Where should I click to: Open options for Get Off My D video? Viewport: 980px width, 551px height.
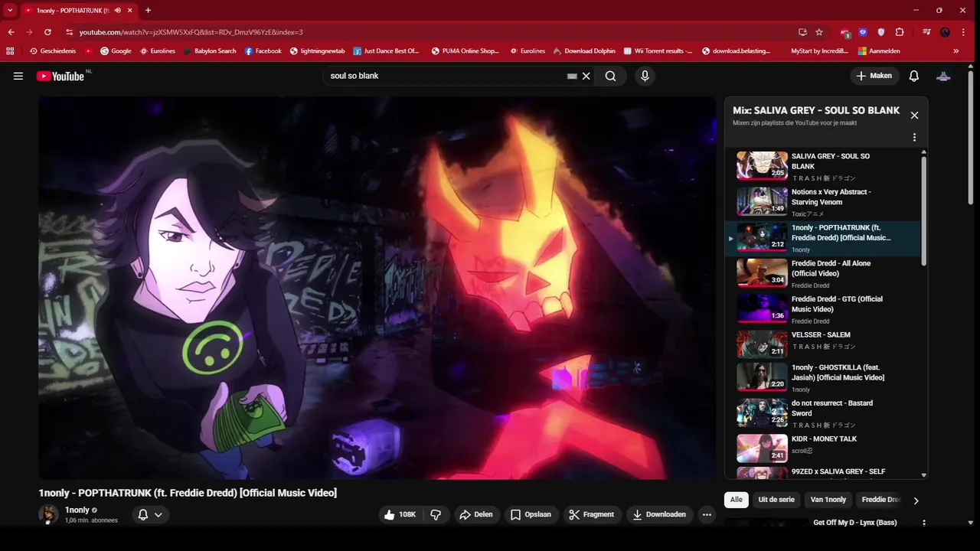click(924, 523)
